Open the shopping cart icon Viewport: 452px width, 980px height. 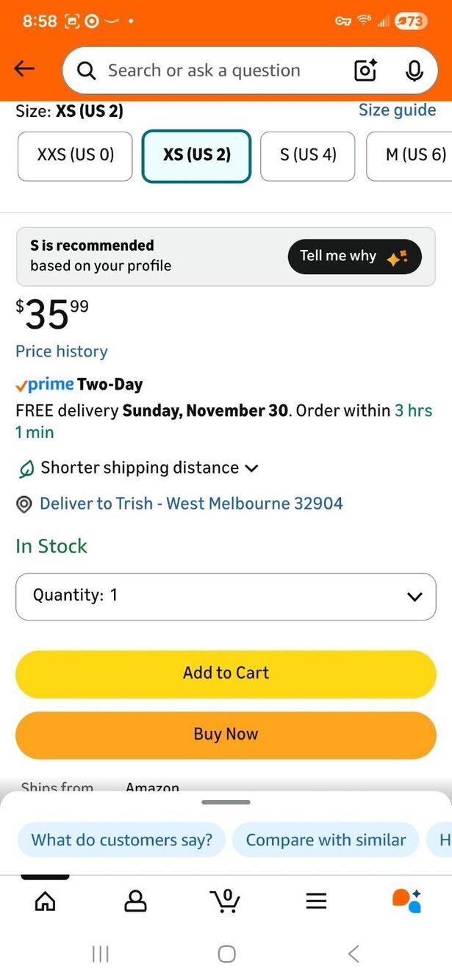[225, 900]
